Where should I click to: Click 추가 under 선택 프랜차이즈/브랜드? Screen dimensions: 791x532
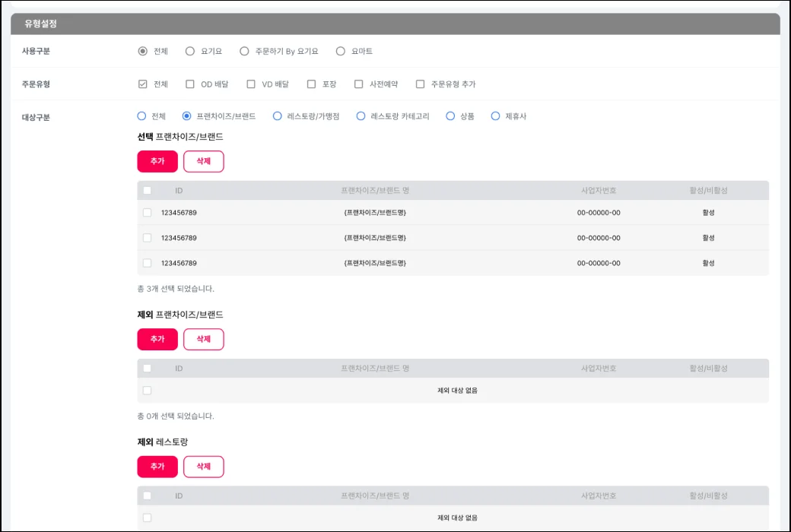pos(157,161)
